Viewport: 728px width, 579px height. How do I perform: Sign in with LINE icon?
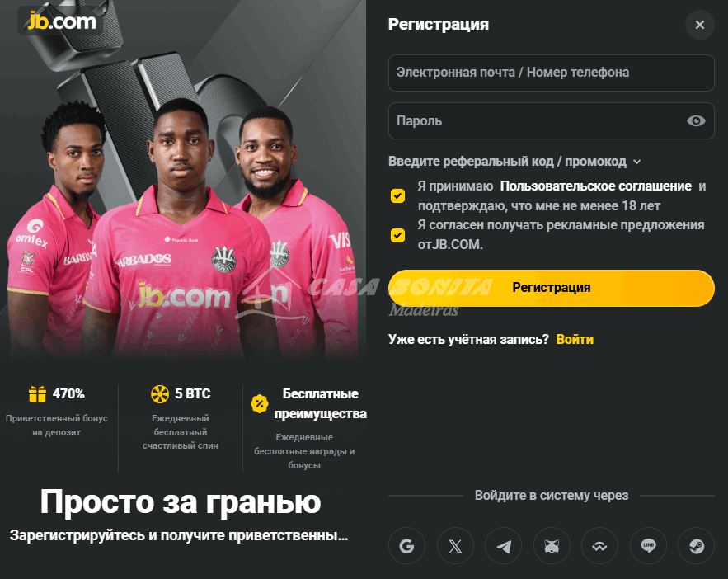(x=648, y=545)
